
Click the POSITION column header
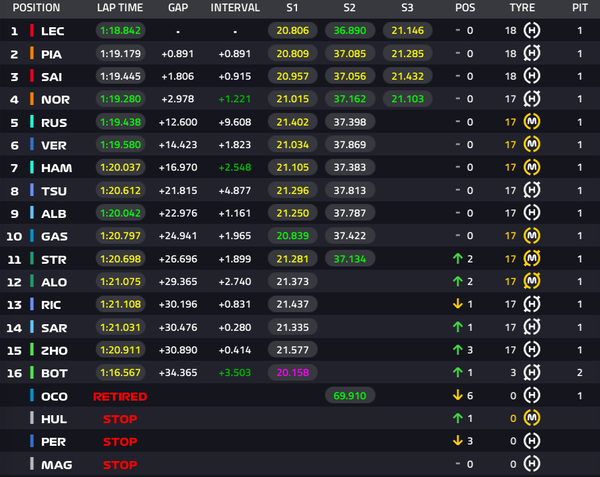coord(36,8)
